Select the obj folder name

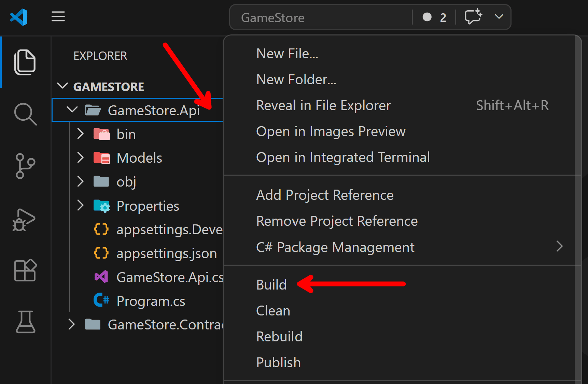coord(126,182)
